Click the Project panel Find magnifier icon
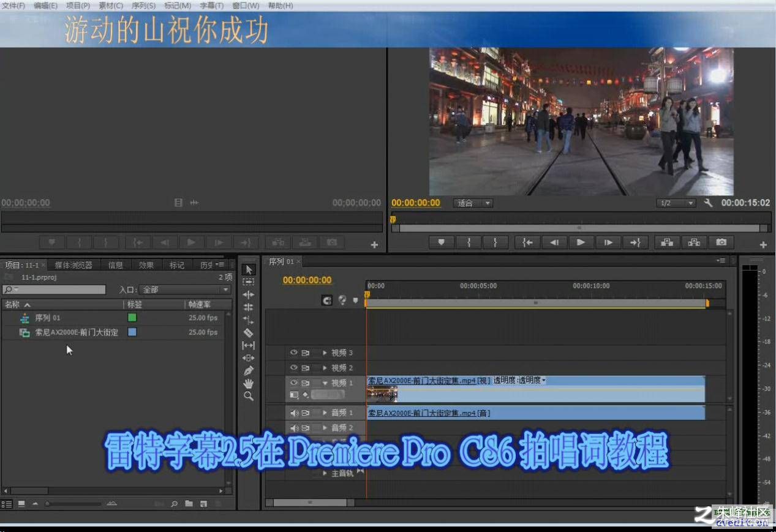The height and width of the screenshot is (532, 776). pos(175,504)
